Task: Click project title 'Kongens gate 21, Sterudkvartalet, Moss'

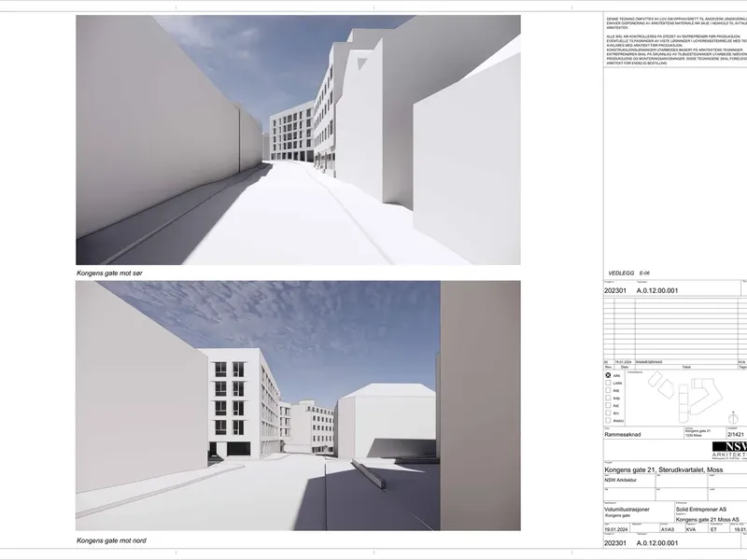Action: click(x=664, y=470)
